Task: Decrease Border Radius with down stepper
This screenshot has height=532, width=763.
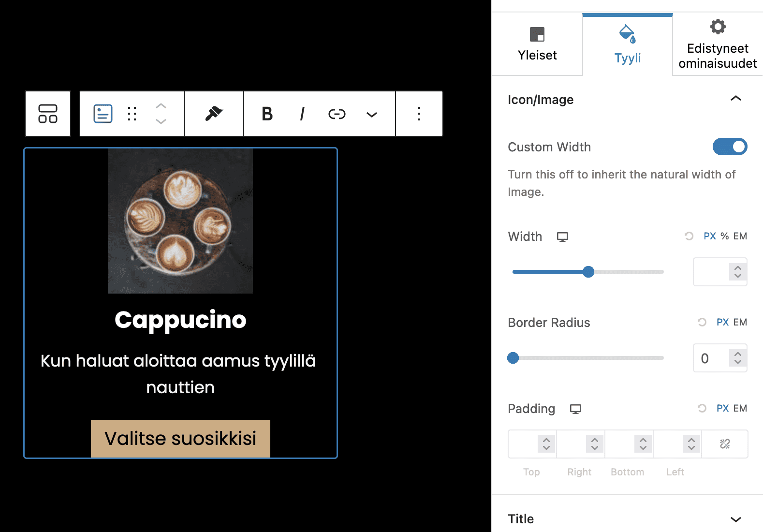Action: (738, 362)
